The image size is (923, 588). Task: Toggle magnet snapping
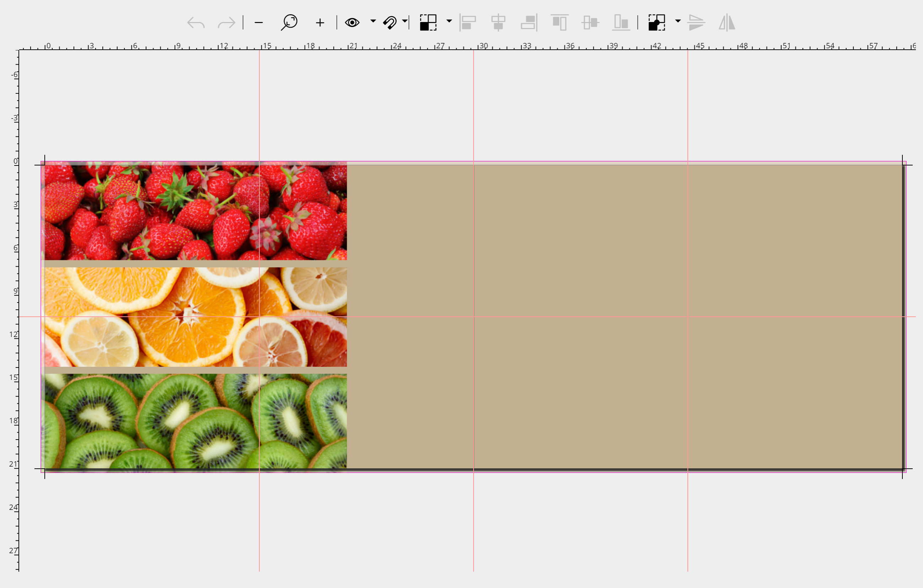390,23
